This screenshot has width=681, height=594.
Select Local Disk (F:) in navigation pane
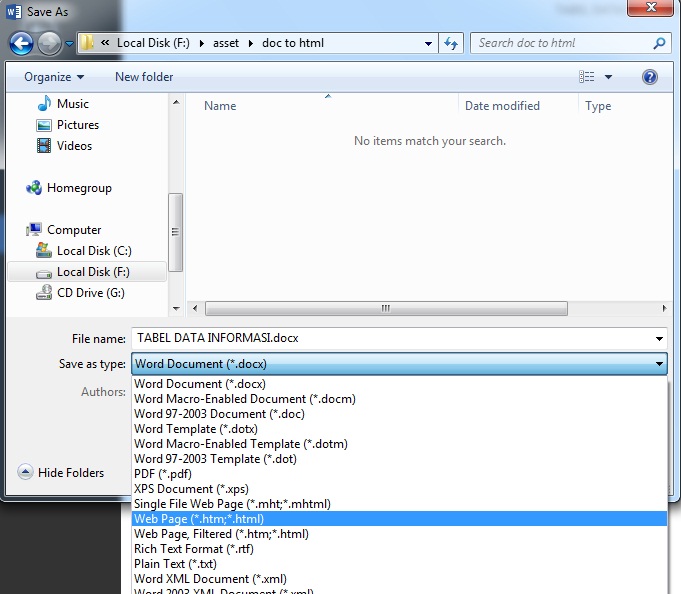pos(87,272)
